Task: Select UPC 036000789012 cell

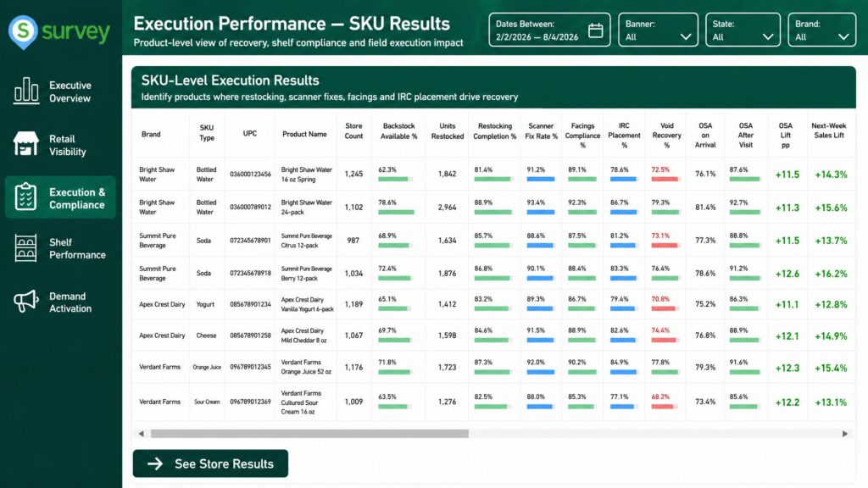Action: click(x=250, y=208)
